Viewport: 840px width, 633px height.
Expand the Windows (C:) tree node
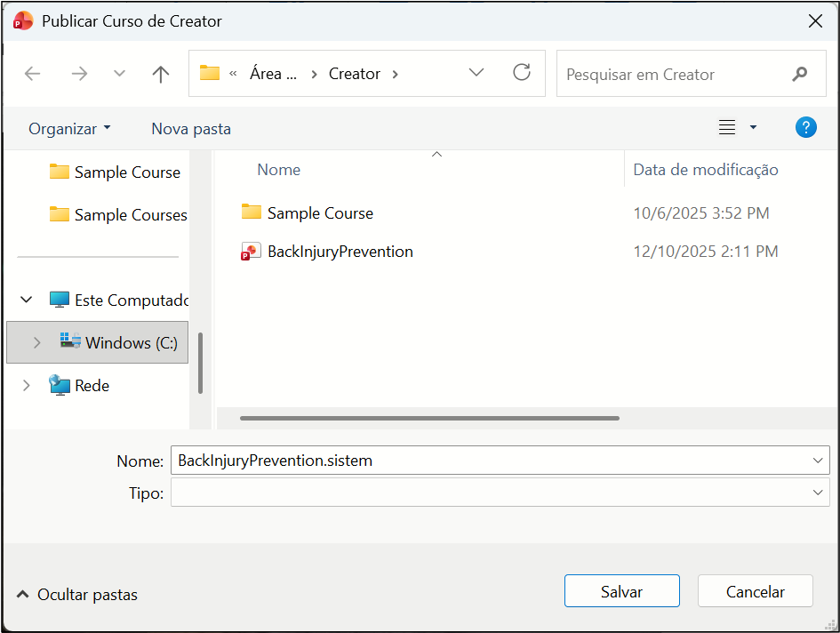(36, 342)
